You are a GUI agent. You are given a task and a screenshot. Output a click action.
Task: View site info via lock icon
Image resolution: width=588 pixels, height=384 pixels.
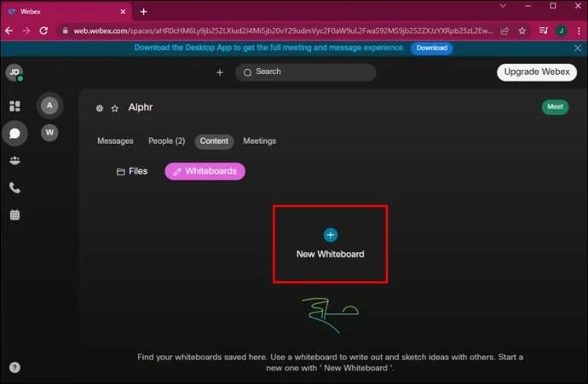point(66,31)
